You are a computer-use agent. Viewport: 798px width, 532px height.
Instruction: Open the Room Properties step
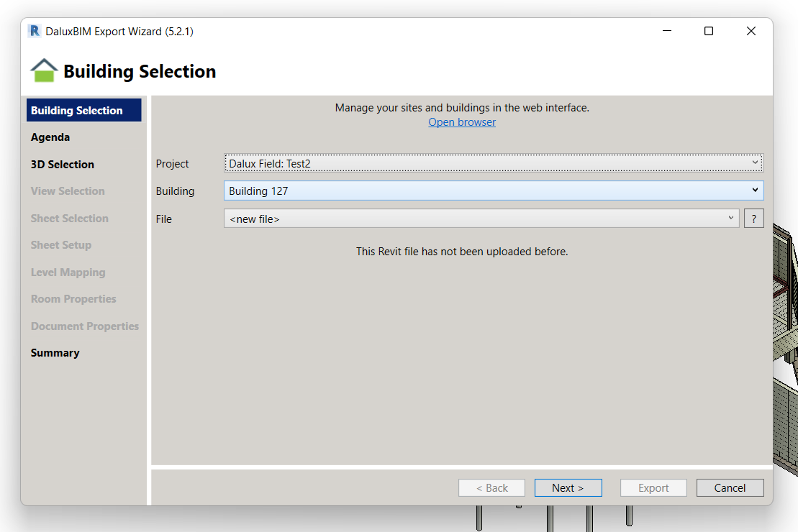click(x=74, y=299)
